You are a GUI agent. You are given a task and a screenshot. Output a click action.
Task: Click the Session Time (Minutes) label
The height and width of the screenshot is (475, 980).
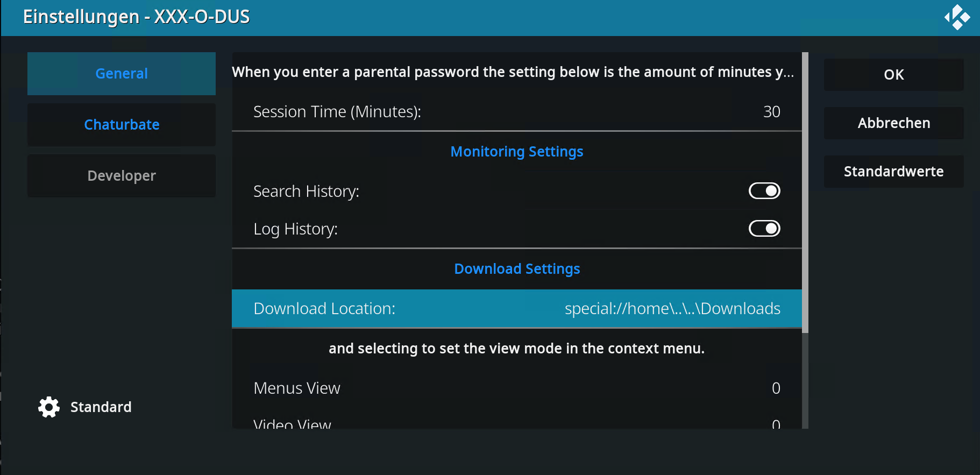click(337, 112)
